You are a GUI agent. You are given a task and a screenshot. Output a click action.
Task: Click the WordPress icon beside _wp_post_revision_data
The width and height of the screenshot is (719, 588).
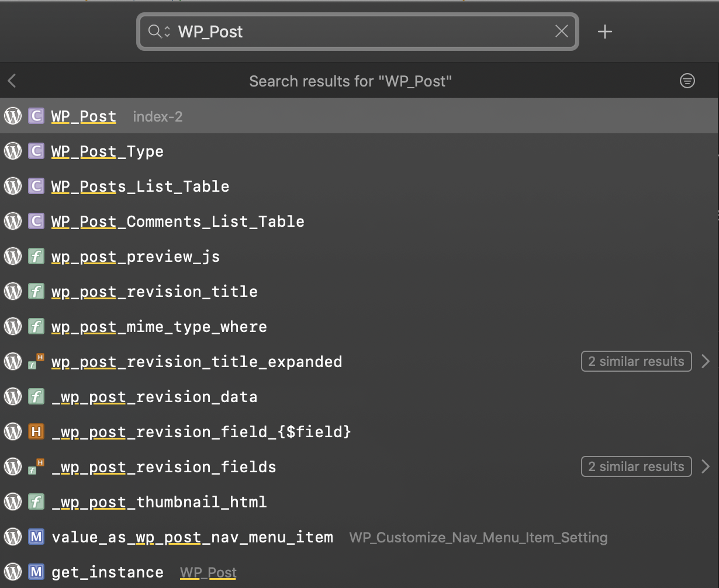(x=13, y=397)
